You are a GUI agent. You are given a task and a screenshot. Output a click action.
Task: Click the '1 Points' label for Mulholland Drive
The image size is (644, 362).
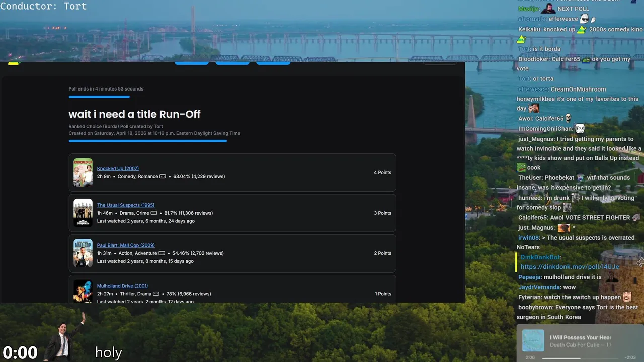pos(383,294)
